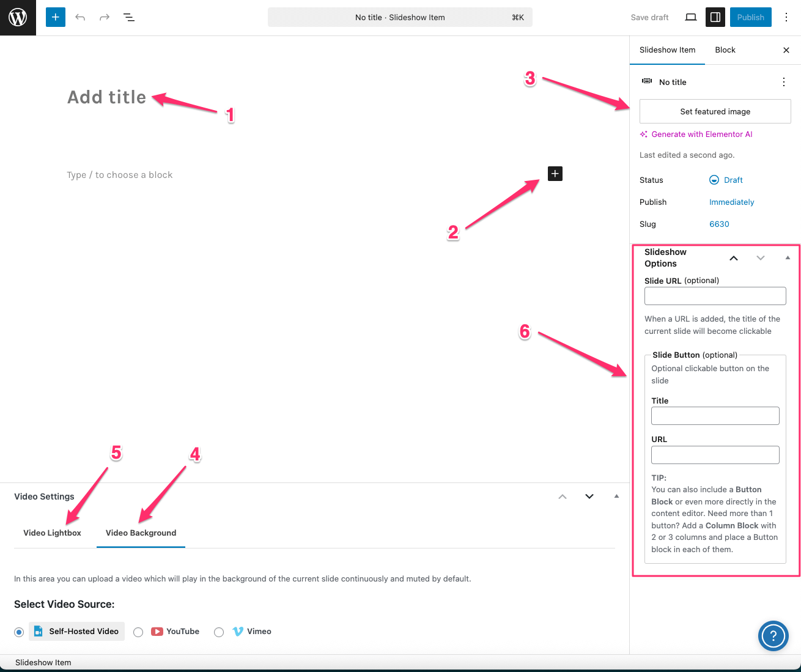Select the YouTube video source option
Screen dimensions: 801x672
click(139, 632)
